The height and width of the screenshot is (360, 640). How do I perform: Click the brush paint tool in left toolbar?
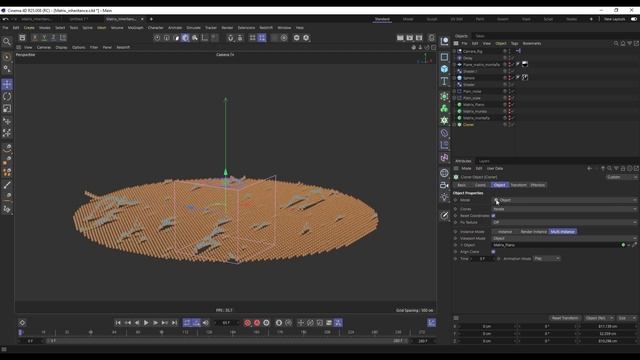click(x=7, y=185)
